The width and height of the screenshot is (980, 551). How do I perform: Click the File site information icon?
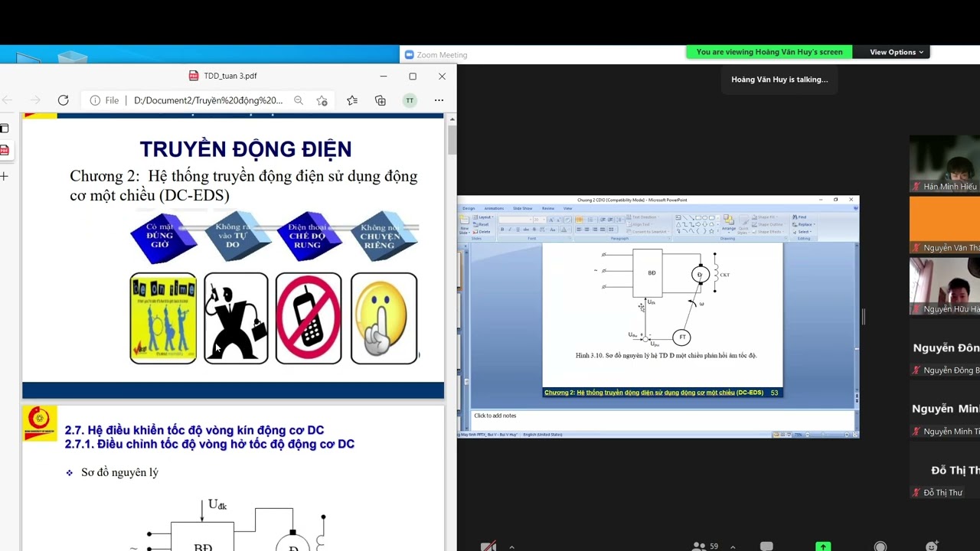[x=95, y=100]
